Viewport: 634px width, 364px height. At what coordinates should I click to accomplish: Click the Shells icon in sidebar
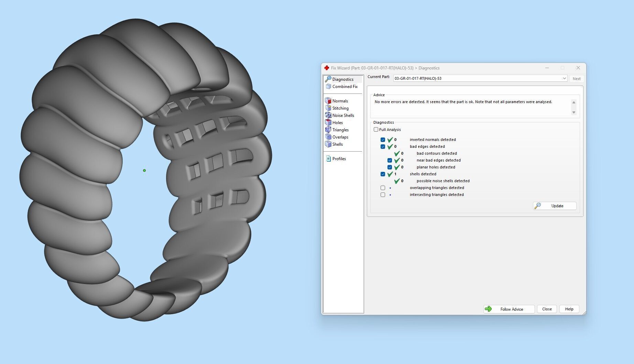[328, 144]
